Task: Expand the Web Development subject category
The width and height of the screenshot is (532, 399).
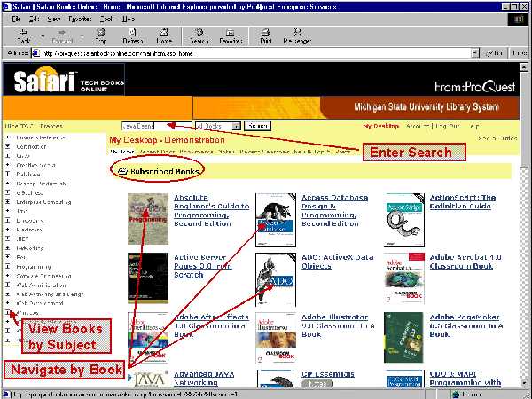Action: (x=8, y=302)
